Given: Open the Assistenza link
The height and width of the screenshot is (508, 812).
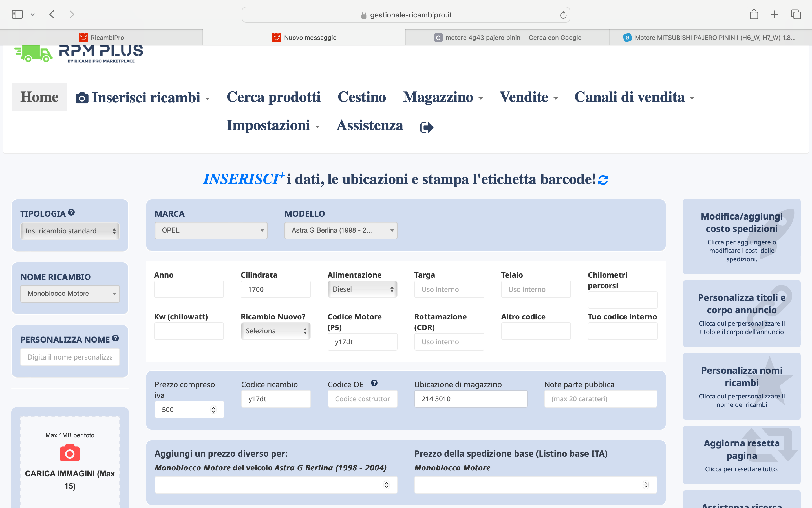Looking at the screenshot, I should (x=370, y=125).
